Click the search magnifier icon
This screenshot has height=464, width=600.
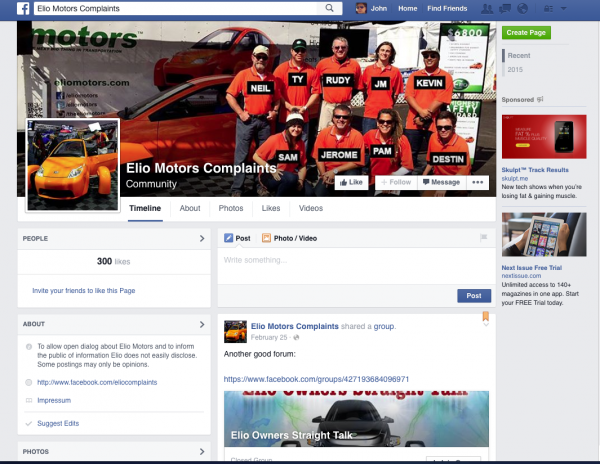click(329, 8)
